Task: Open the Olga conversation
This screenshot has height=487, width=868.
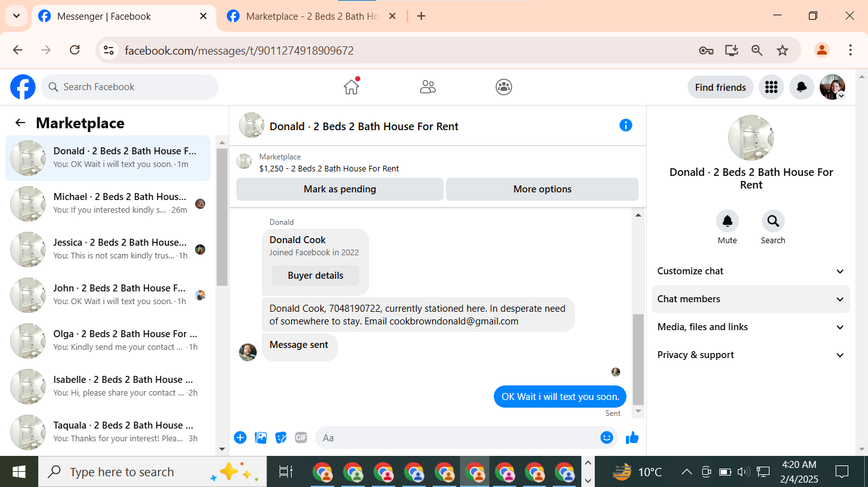Action: [108, 341]
